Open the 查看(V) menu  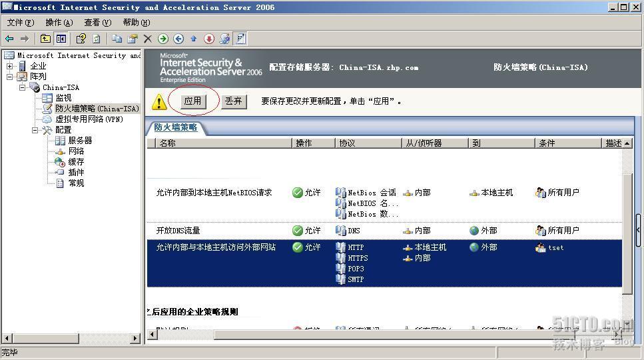pyautogui.click(x=98, y=23)
